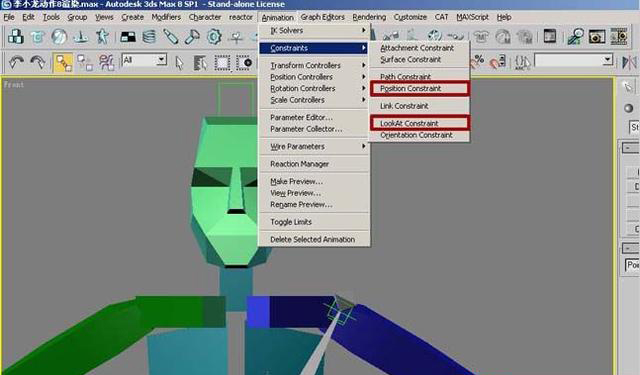Expand the Rotation Controllers submenu
This screenshot has width=640, height=375.
(x=315, y=88)
